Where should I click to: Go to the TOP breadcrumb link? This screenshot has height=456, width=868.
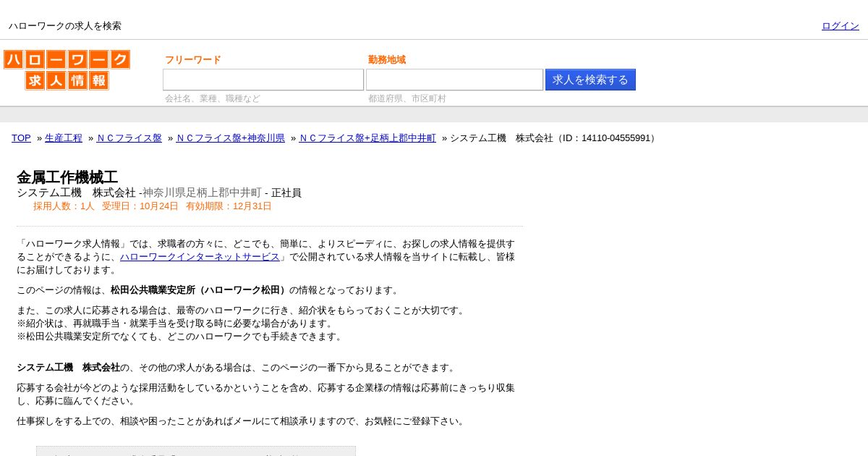tap(21, 138)
